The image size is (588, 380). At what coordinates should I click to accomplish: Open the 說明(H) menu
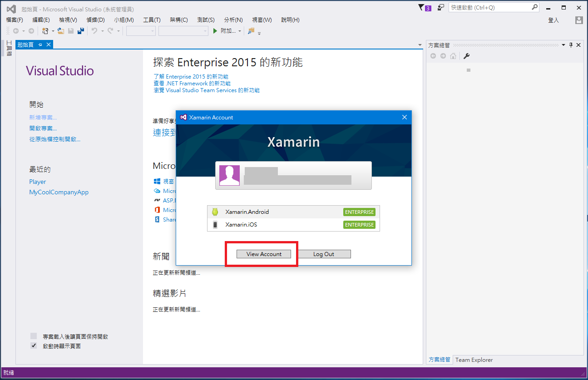click(x=290, y=20)
